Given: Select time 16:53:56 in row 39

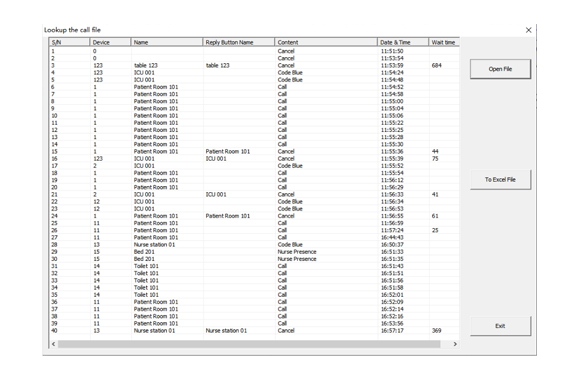Looking at the screenshot, I should pos(392,323).
